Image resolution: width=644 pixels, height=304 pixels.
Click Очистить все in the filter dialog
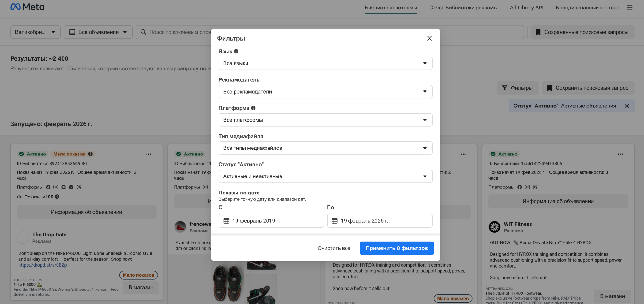point(334,248)
